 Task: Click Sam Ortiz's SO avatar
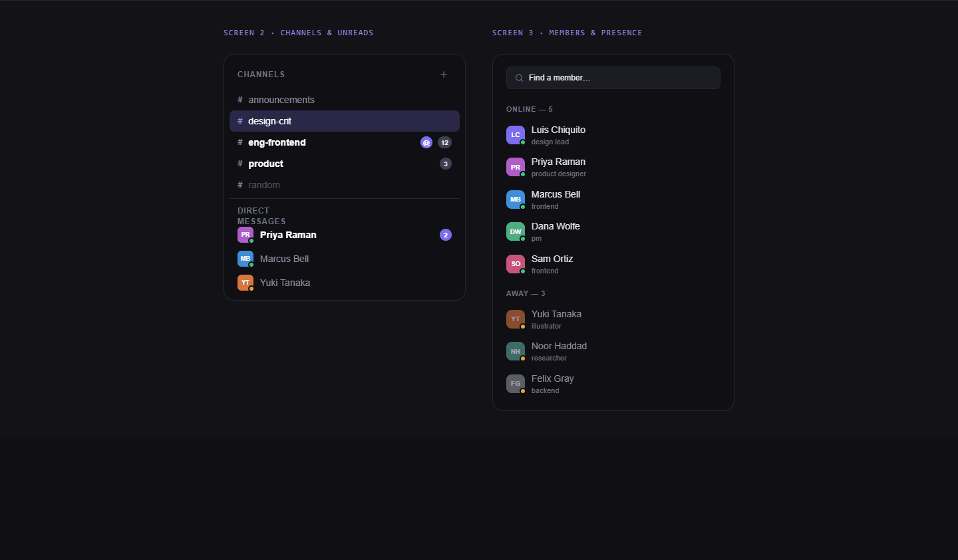516,264
